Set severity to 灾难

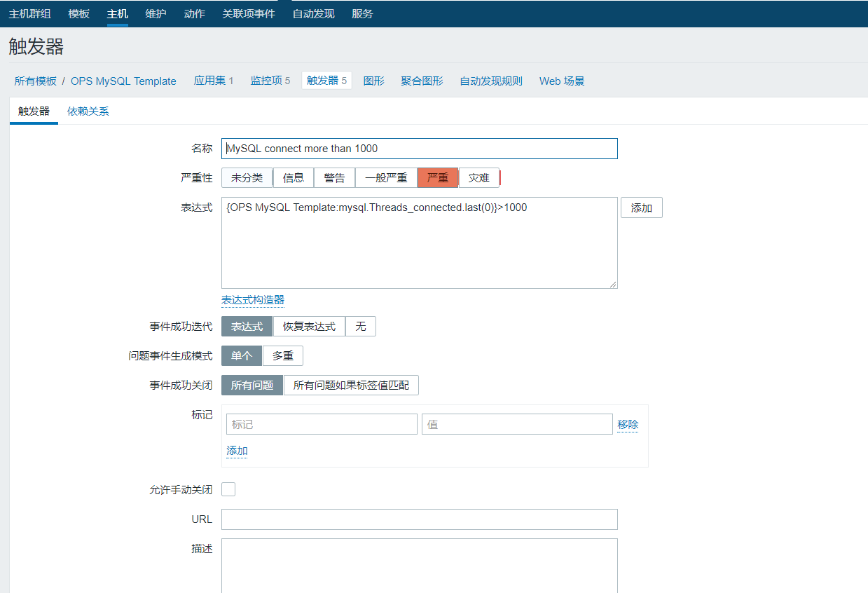coord(479,178)
